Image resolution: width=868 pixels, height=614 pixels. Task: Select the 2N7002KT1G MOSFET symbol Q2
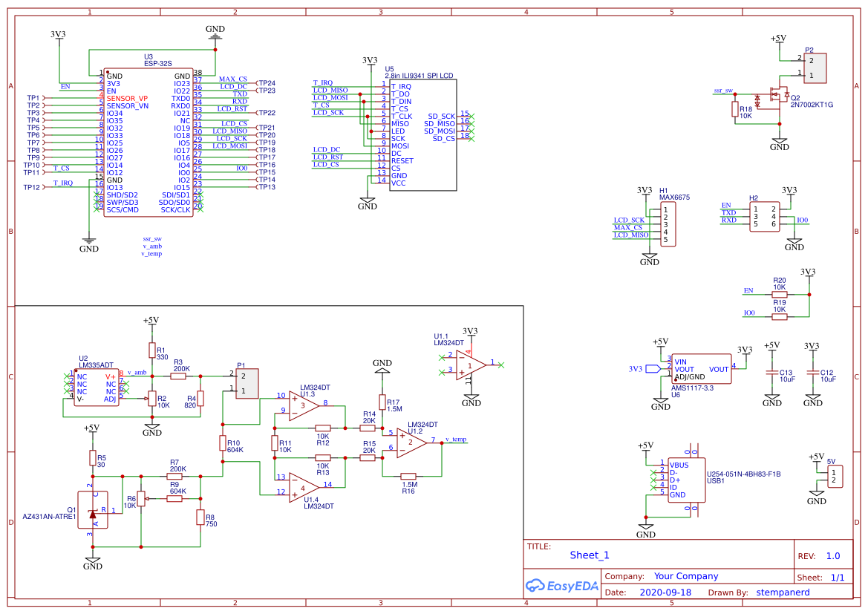[780, 97]
